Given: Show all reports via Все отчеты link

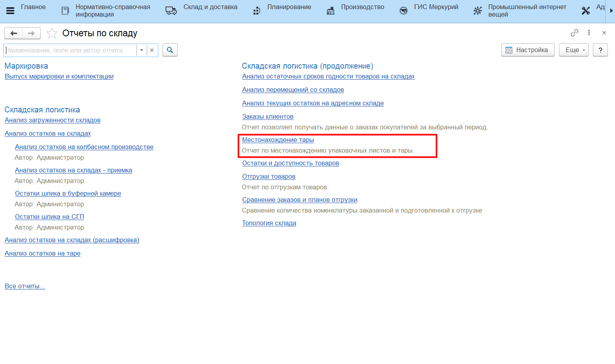Looking at the screenshot, I should pyautogui.click(x=25, y=286).
